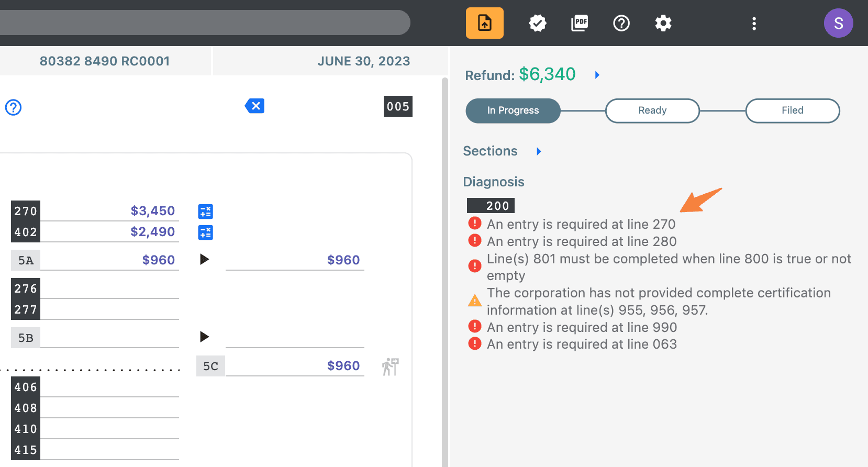The height and width of the screenshot is (467, 868).
Task: Click the person icon beside line 5C
Action: pyautogui.click(x=391, y=366)
